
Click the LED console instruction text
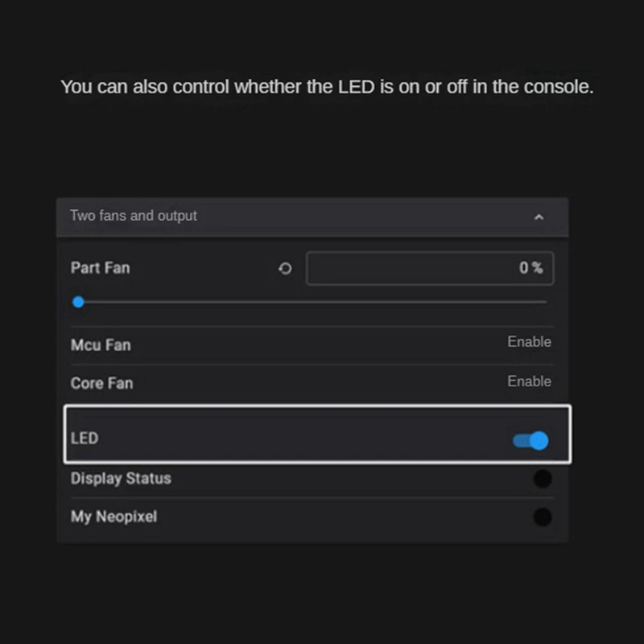(x=327, y=87)
